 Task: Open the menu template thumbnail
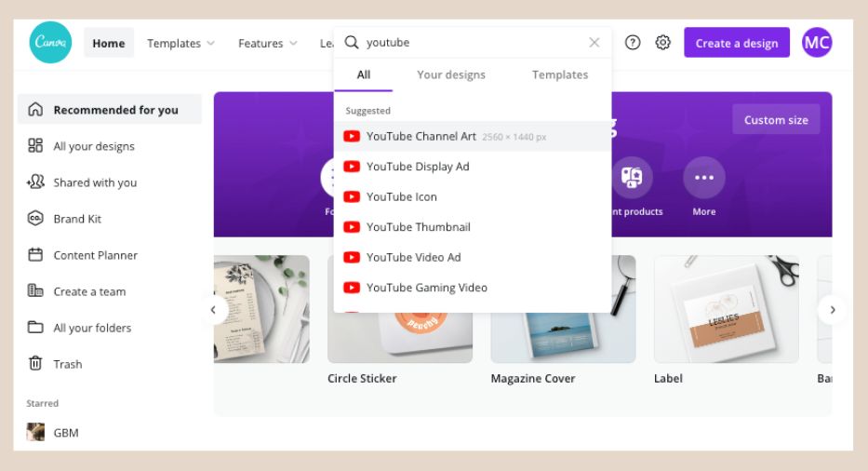click(261, 309)
